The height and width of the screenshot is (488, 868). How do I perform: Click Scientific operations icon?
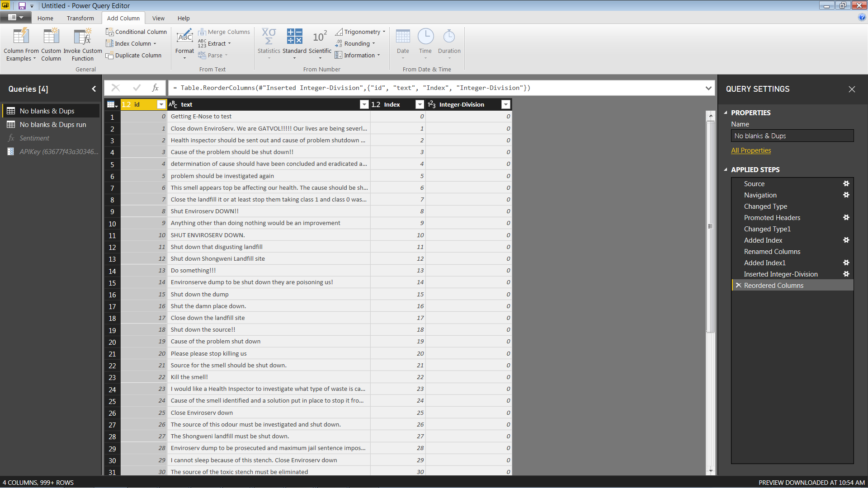320,37
